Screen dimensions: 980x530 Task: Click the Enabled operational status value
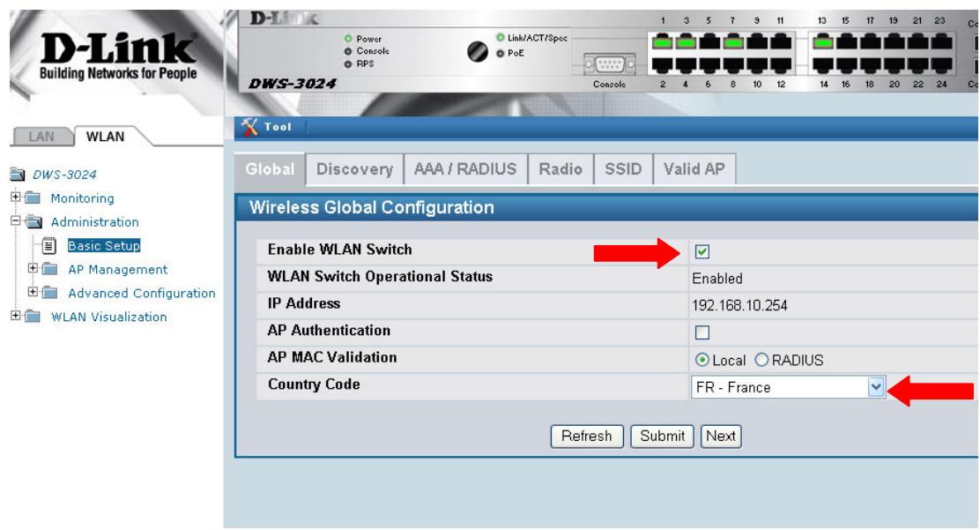point(716,279)
